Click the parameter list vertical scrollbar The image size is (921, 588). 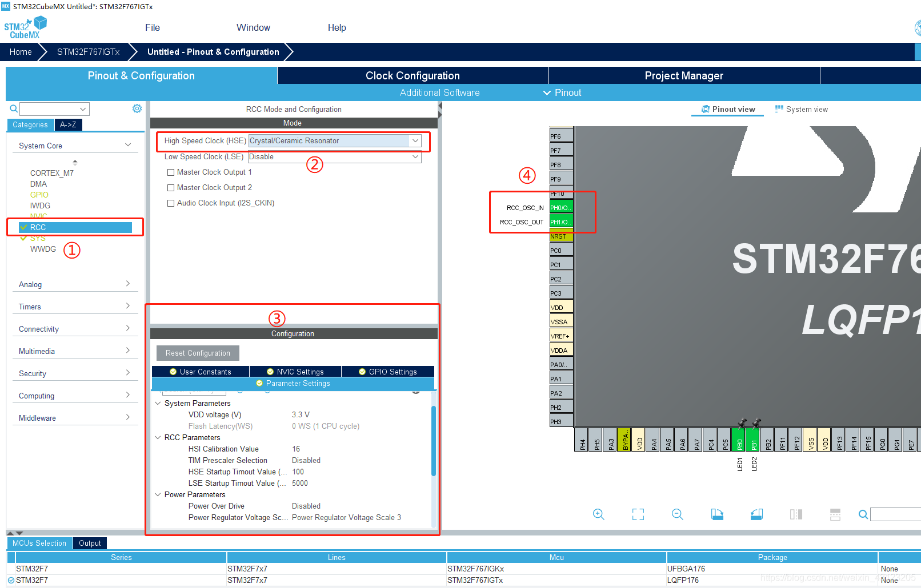434,440
